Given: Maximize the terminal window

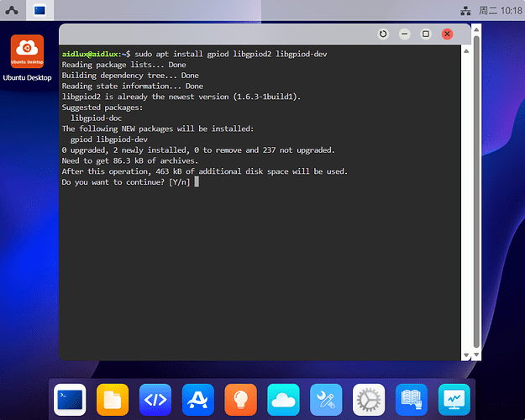Looking at the screenshot, I should pyautogui.click(x=426, y=34).
